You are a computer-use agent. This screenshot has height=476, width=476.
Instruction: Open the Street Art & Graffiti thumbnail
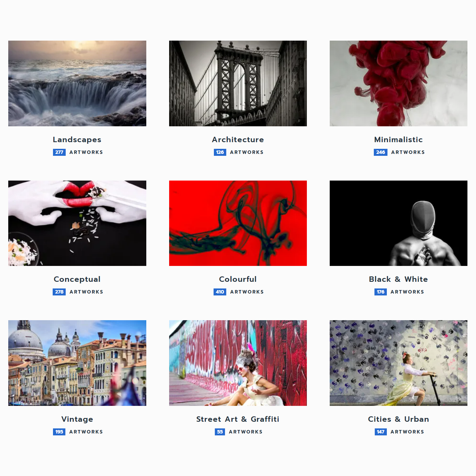tap(238, 363)
